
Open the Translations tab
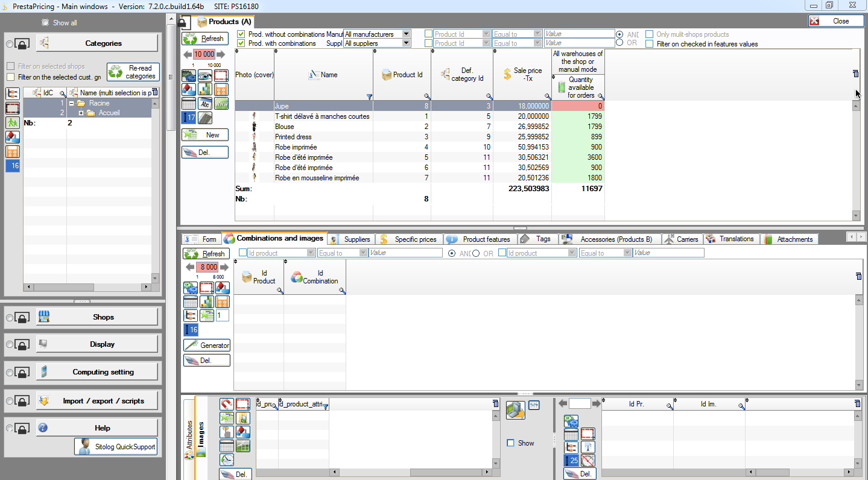click(730, 239)
